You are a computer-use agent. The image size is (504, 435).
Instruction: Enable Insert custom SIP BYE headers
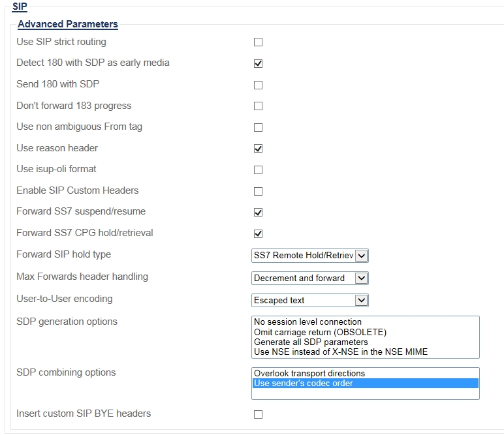[258, 415]
